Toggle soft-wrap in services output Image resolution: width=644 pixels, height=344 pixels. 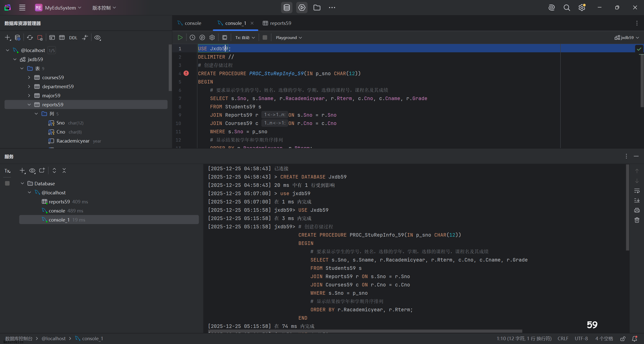637,191
